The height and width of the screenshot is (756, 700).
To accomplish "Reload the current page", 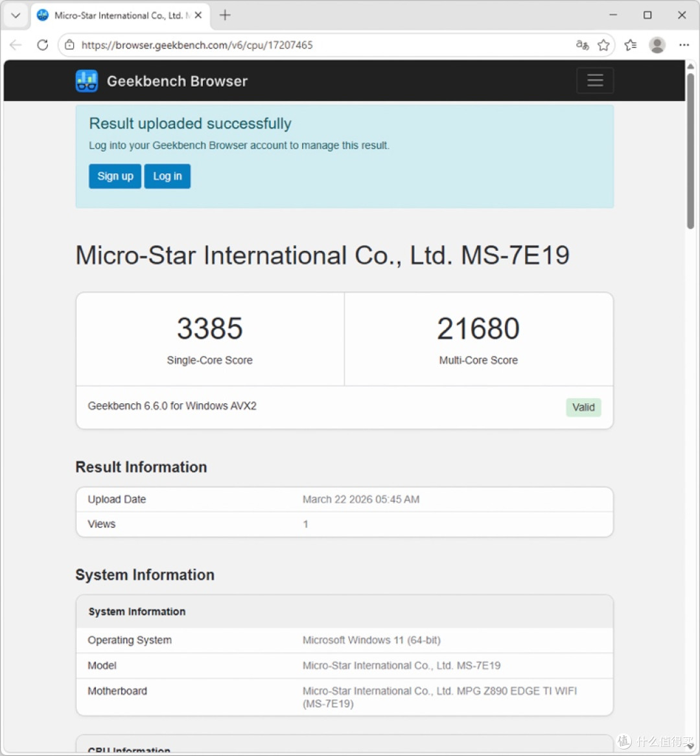I will coord(42,45).
